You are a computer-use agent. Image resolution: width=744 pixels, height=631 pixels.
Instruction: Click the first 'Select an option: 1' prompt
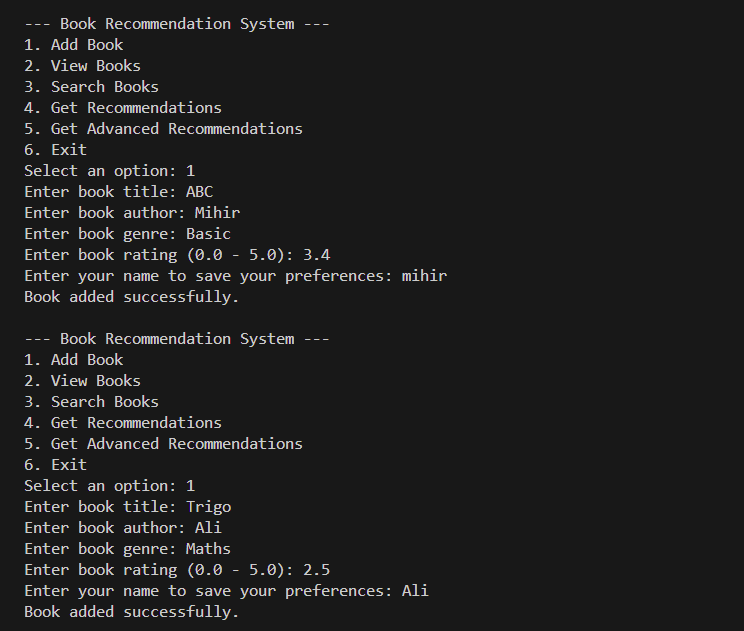point(109,171)
